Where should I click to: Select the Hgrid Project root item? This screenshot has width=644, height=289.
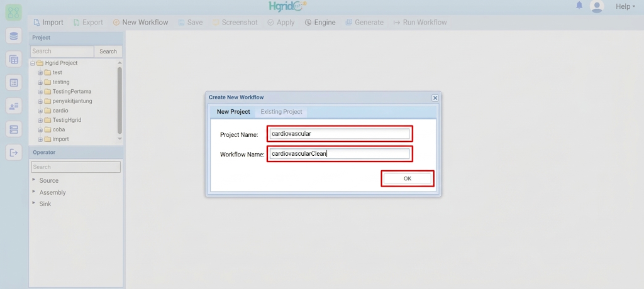(61, 63)
